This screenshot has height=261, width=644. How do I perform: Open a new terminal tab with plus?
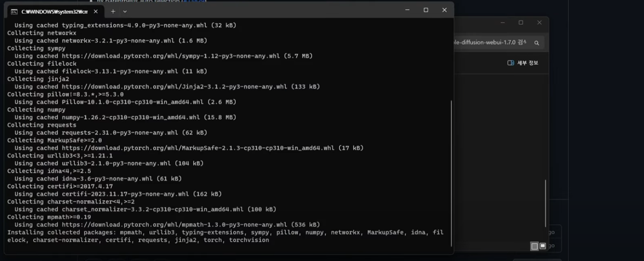click(113, 12)
